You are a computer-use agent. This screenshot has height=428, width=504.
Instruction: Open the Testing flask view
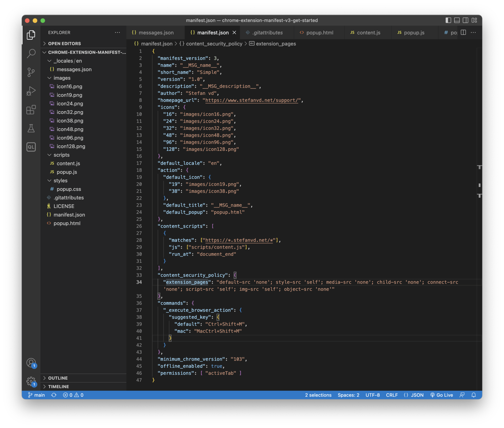coord(31,128)
